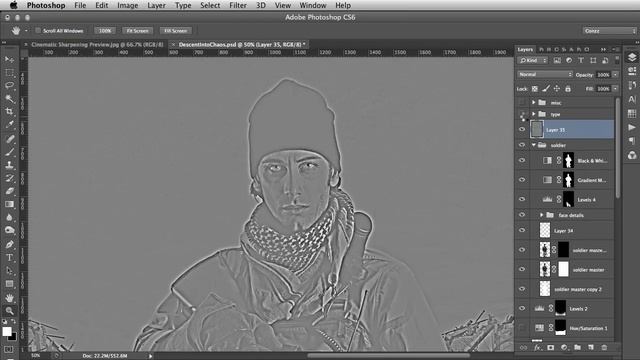Screen dimensions: 640x360
Task: Open the Photoshop application menu
Action: (x=46, y=5)
